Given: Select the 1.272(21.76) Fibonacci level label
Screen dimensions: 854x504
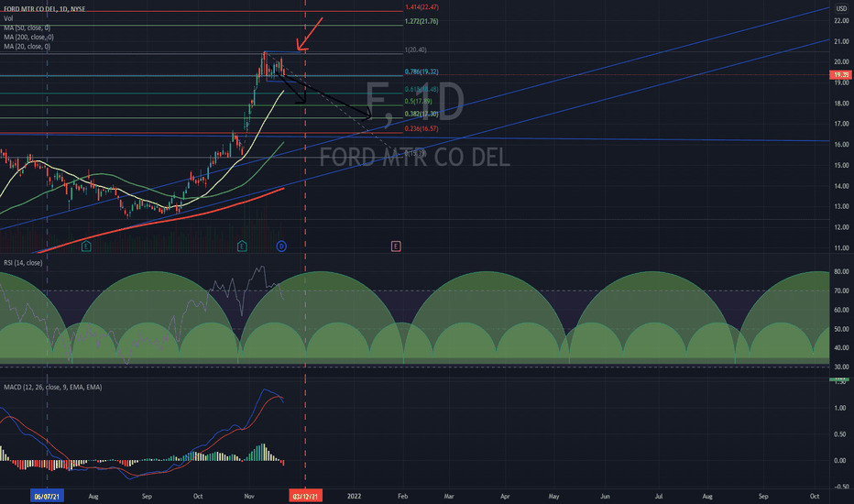Looking at the screenshot, I should 421,21.
